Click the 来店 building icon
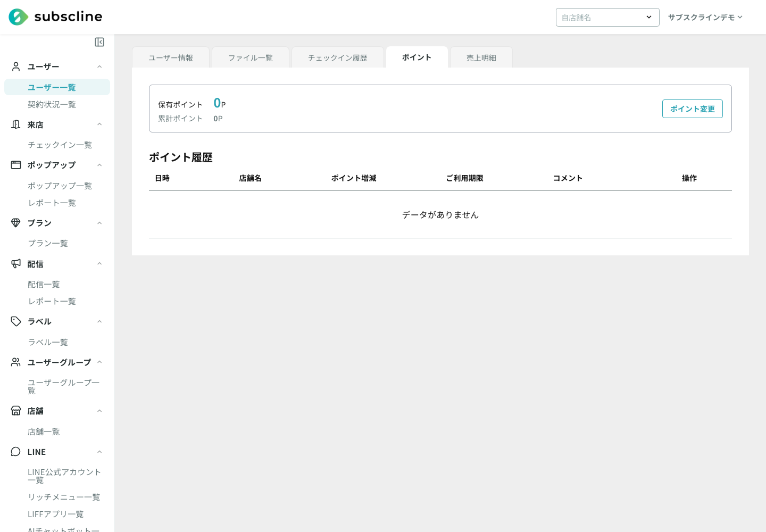 pos(16,124)
